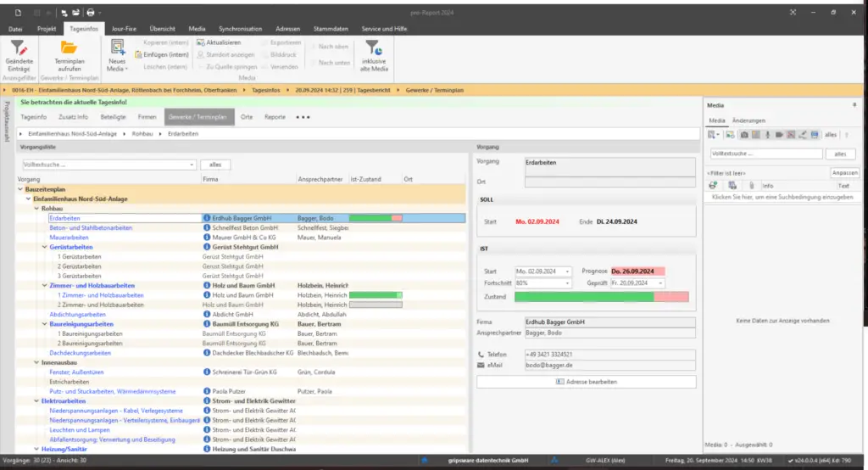
Task: Collapse the Gerüstarbeiten tree node
Action: click(x=45, y=247)
